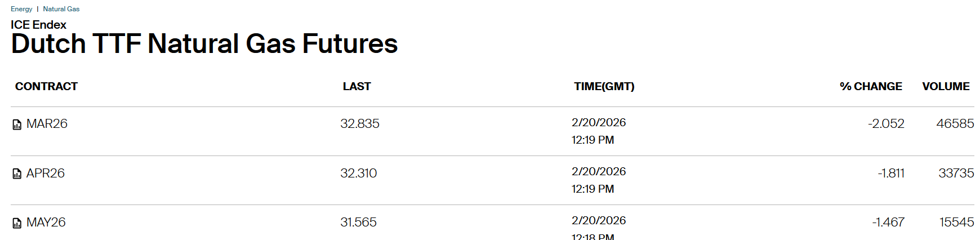
Task: Click APR26 last price 32.310
Action: click(359, 173)
